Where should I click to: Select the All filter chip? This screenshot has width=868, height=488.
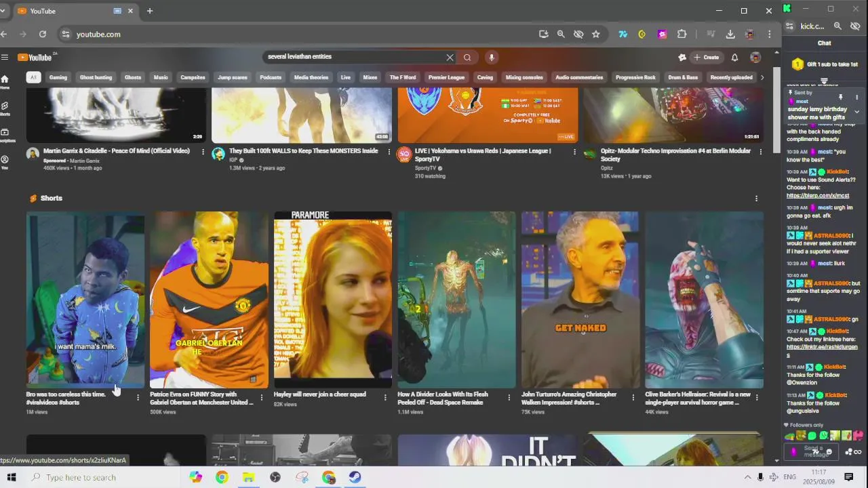point(33,77)
